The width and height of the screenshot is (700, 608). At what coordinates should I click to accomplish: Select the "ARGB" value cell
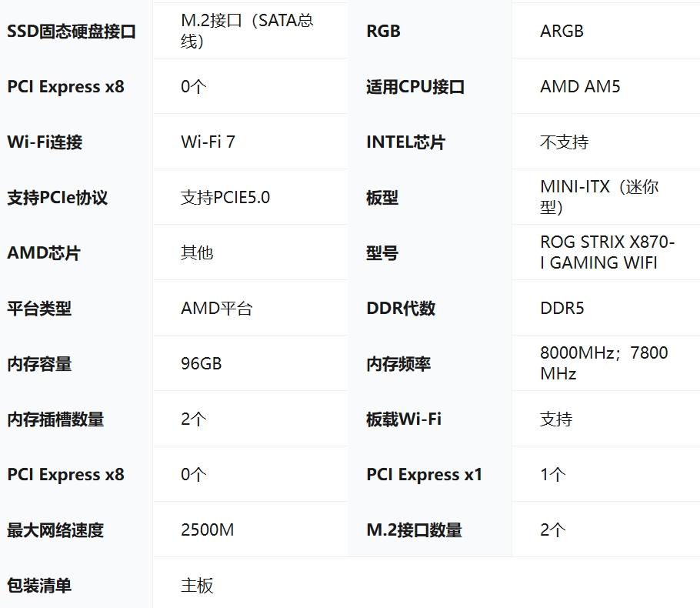(562, 32)
